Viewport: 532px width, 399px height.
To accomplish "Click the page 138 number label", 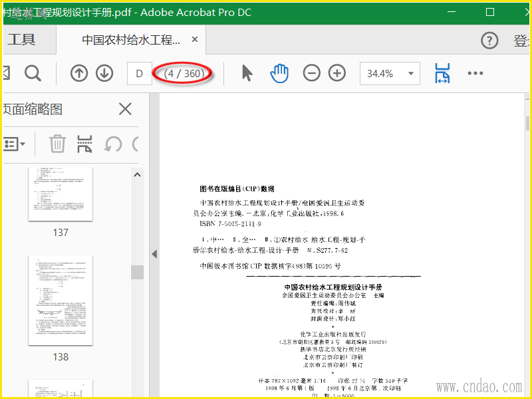I will point(61,357).
